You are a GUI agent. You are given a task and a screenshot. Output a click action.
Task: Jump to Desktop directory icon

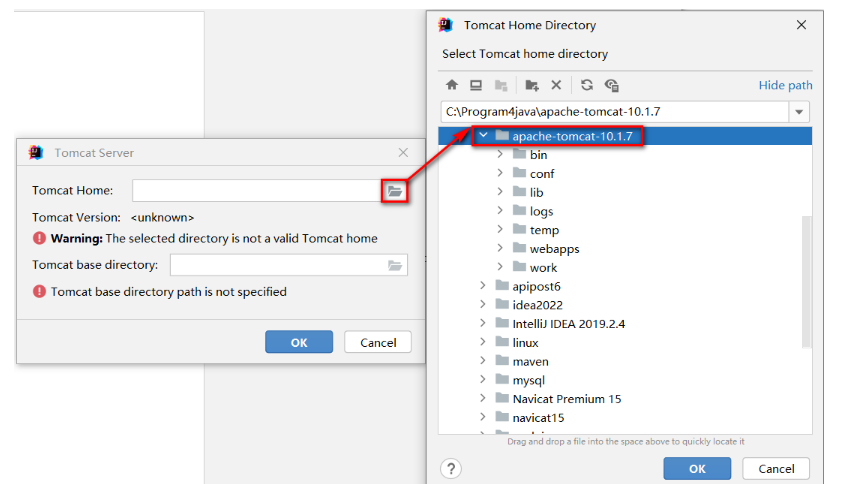tap(476, 85)
